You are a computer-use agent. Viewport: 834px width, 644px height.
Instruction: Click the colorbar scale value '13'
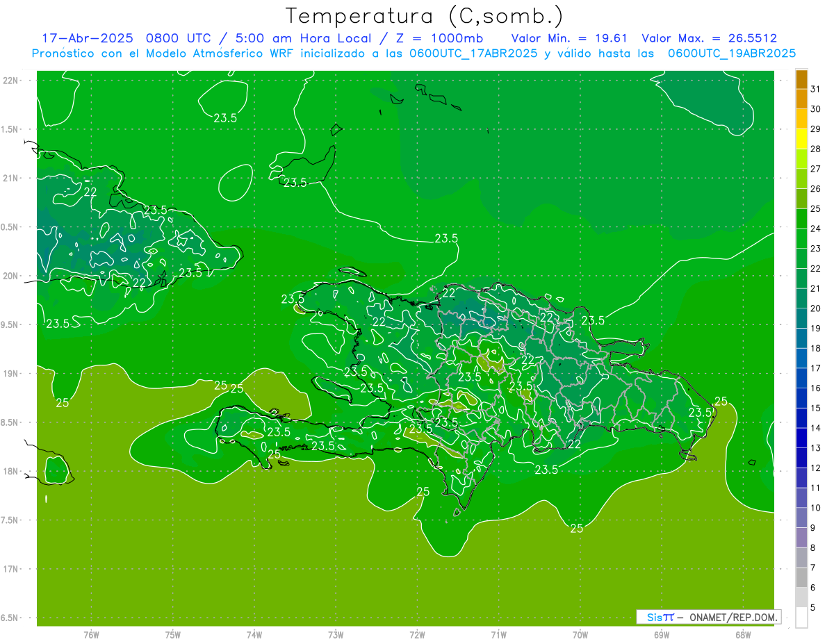816,448
